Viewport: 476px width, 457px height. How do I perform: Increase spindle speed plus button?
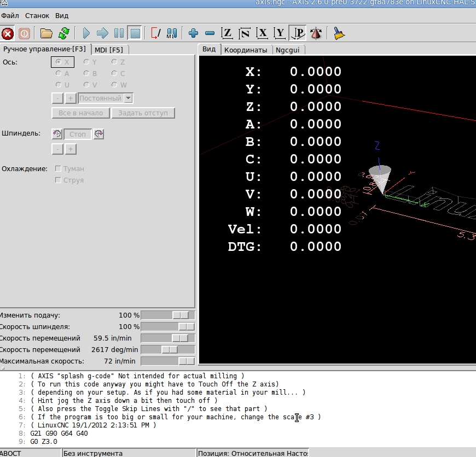(71, 149)
